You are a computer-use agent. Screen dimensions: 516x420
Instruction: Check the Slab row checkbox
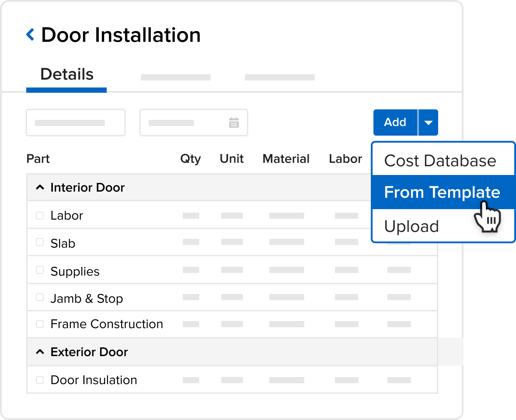pyautogui.click(x=40, y=242)
